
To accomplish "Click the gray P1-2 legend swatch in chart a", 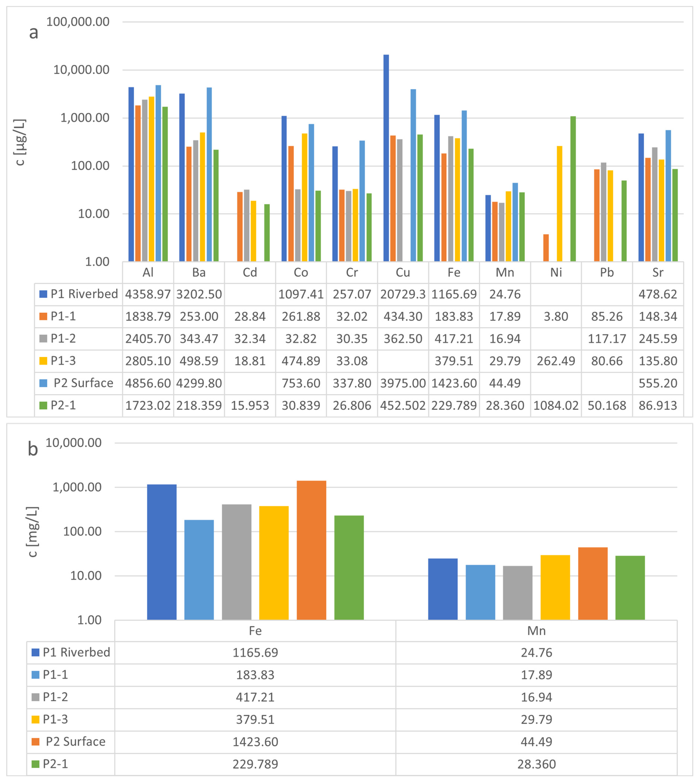I will pyautogui.click(x=43, y=339).
